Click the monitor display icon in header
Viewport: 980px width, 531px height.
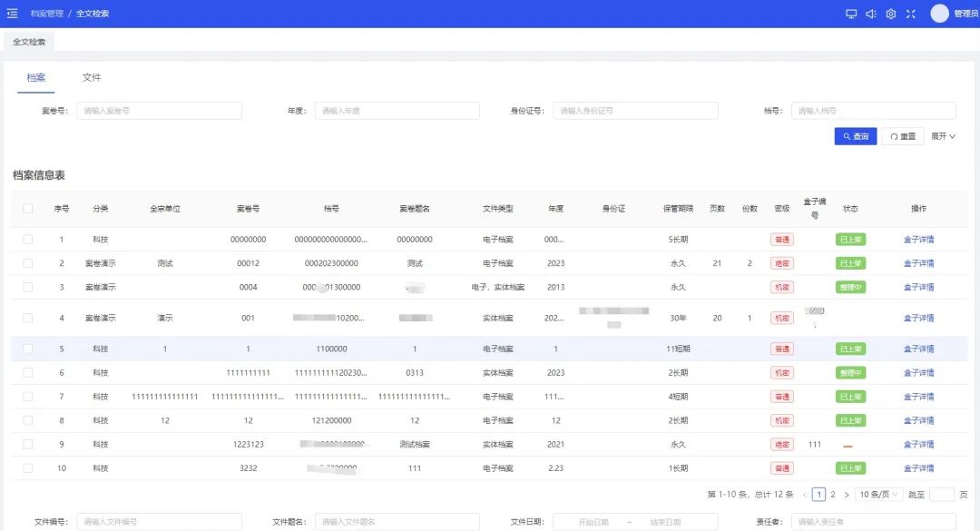[850, 14]
